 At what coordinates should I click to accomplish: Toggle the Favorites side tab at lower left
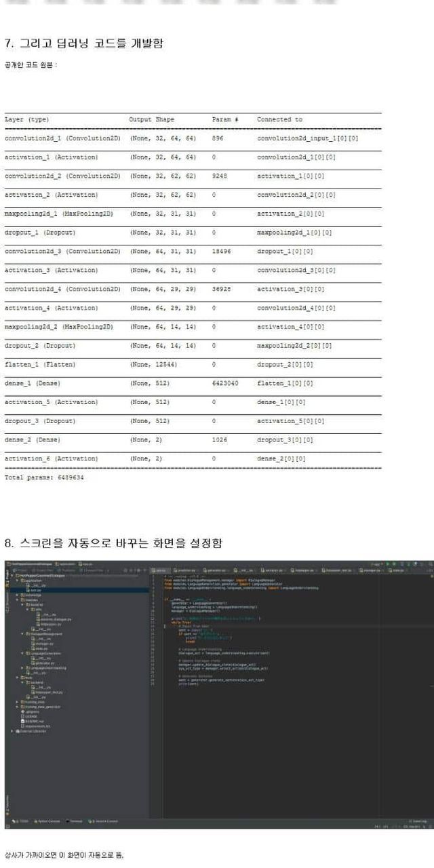pyautogui.click(x=7, y=804)
